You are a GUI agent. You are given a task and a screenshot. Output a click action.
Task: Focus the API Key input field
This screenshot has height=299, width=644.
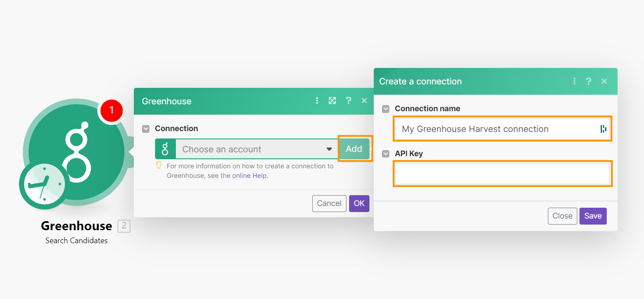502,174
